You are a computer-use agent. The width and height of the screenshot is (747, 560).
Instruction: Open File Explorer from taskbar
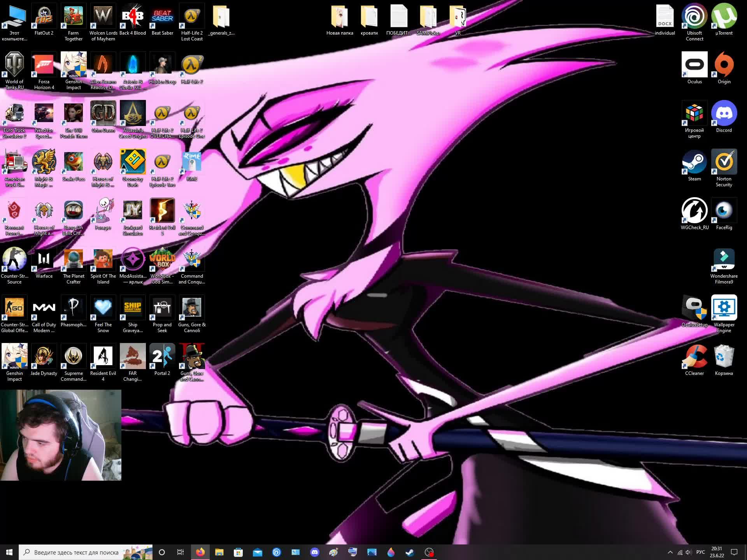(x=219, y=552)
